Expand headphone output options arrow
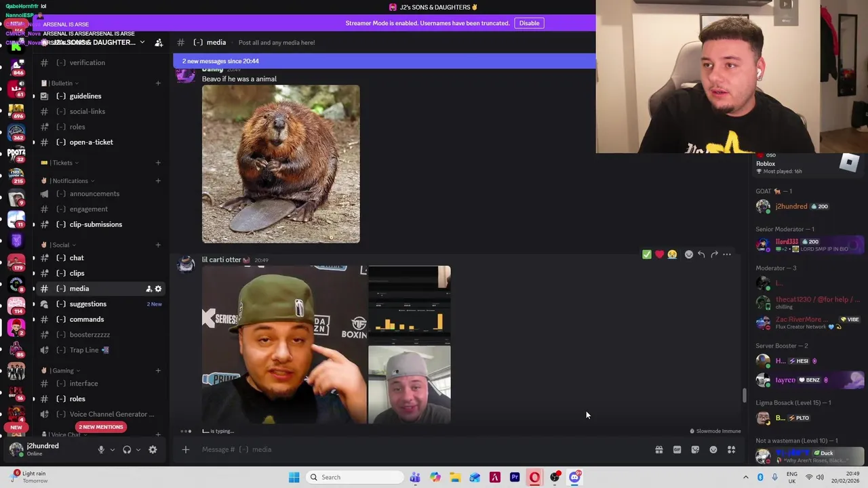 pyautogui.click(x=138, y=449)
